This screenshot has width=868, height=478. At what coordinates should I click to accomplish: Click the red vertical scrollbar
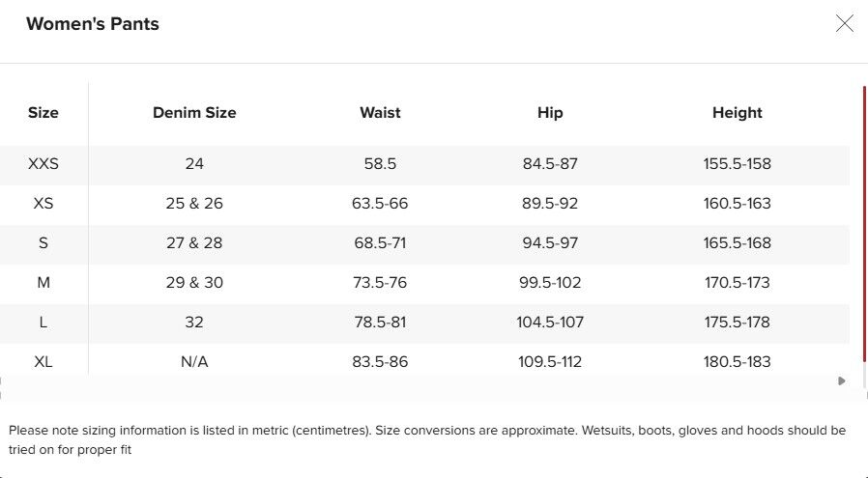(864, 224)
